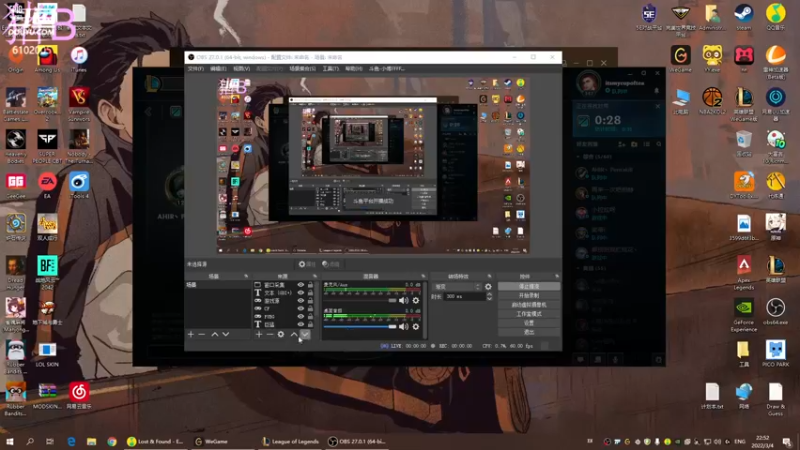Click search icon in League friends list
Screen dimensions: 800x450
point(659,144)
